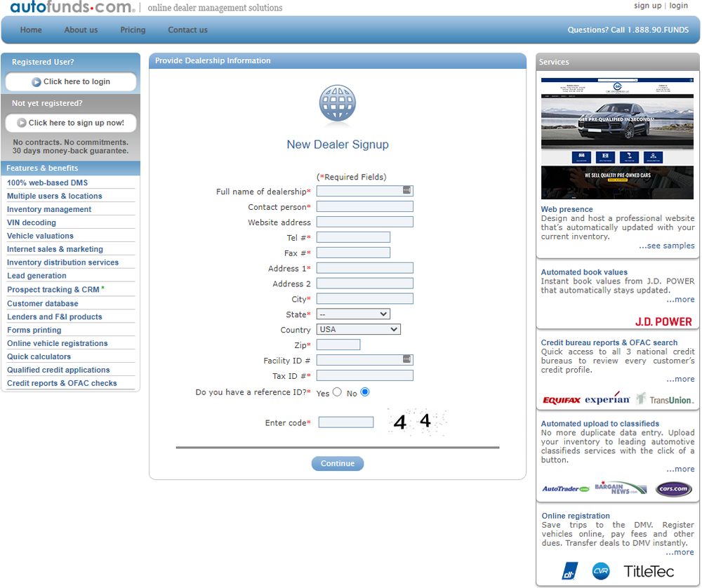Click the Tax ID # field
Screen dimensions: 702x588
365,375
